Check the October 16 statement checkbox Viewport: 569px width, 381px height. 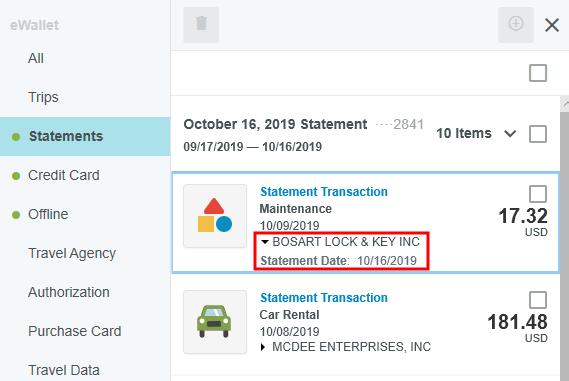coord(538,134)
